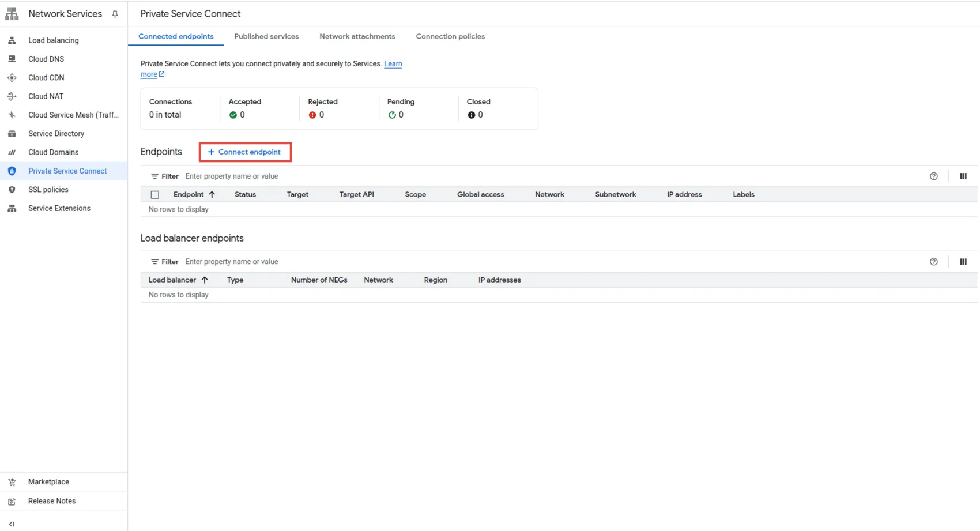Open column display options for Endpoints table
Screen dimensions: 980x531
click(963, 176)
